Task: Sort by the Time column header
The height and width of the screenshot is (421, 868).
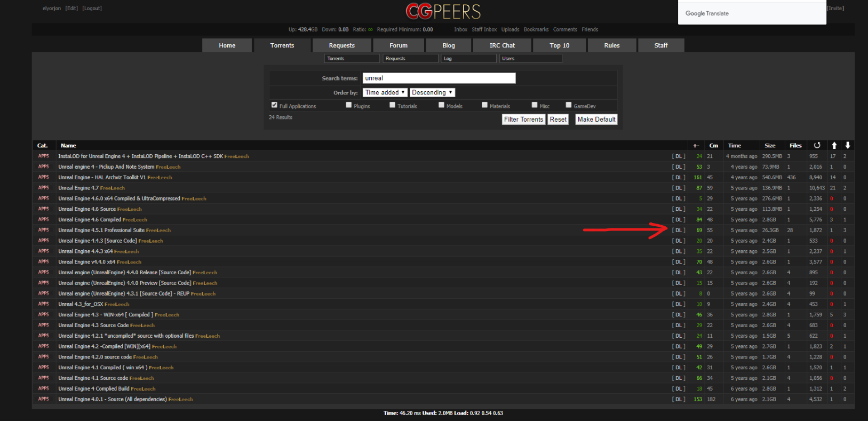Action: click(735, 146)
